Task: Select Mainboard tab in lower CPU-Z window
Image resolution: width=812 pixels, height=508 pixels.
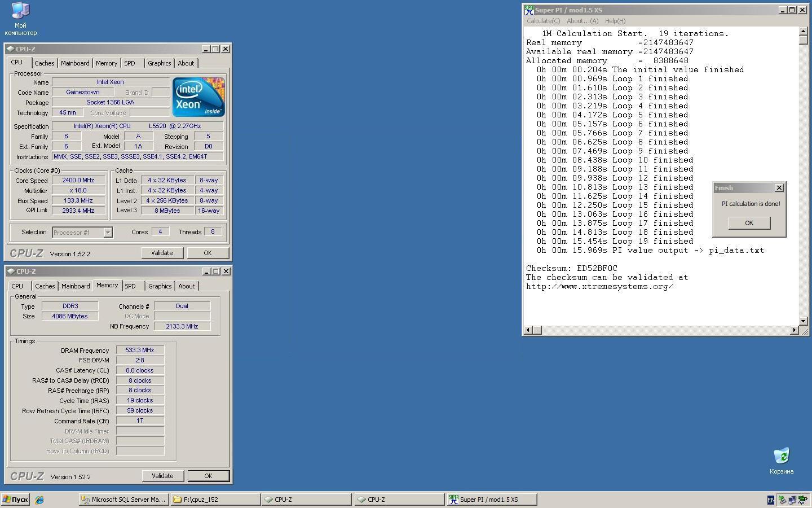Action: [76, 286]
